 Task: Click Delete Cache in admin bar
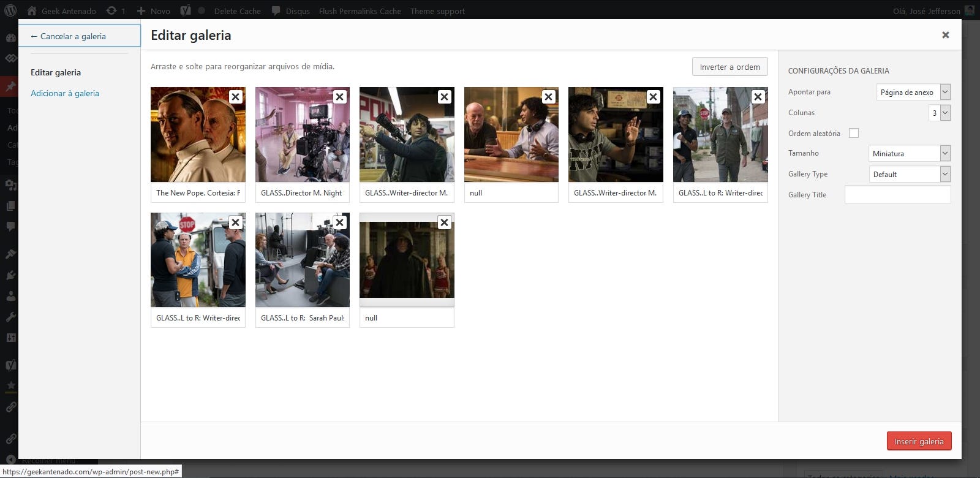[237, 11]
